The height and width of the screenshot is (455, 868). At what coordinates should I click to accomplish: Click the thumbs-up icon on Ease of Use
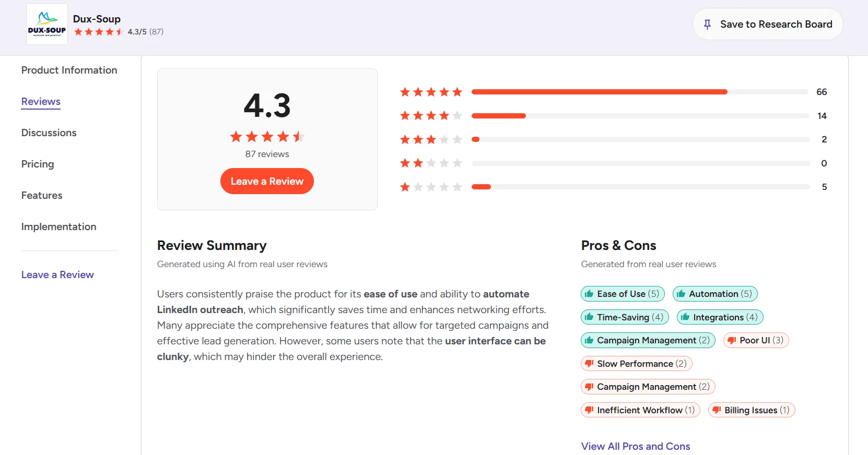coord(589,294)
